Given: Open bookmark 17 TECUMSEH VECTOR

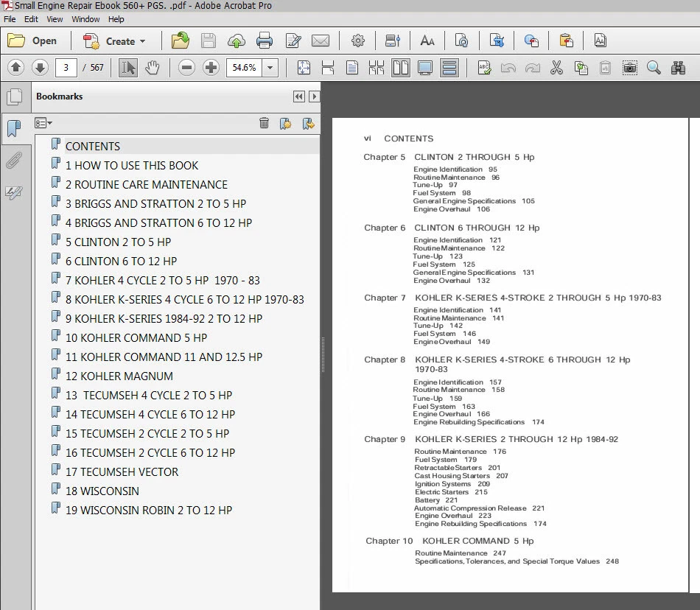Looking at the screenshot, I should coord(122,472).
